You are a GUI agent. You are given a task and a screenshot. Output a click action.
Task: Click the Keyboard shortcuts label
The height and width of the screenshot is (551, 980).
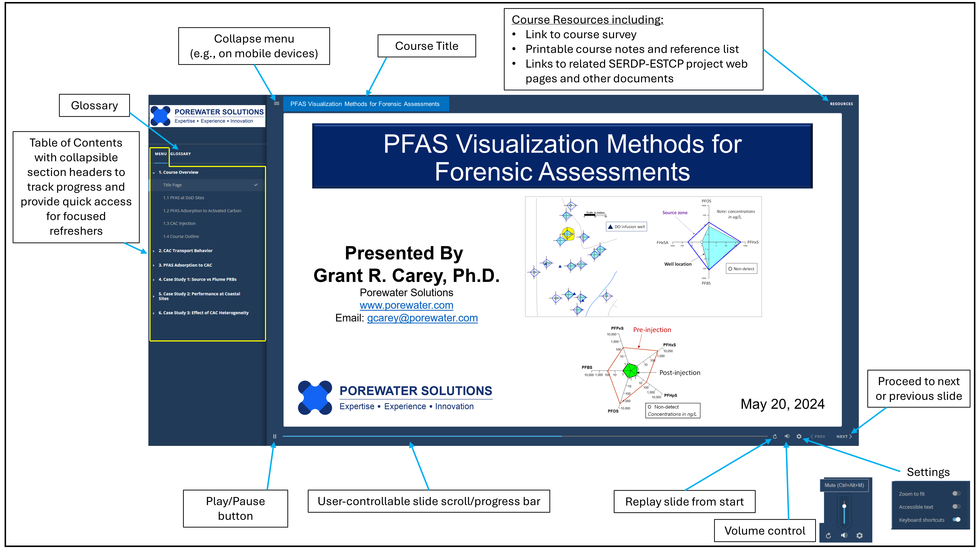(921, 520)
